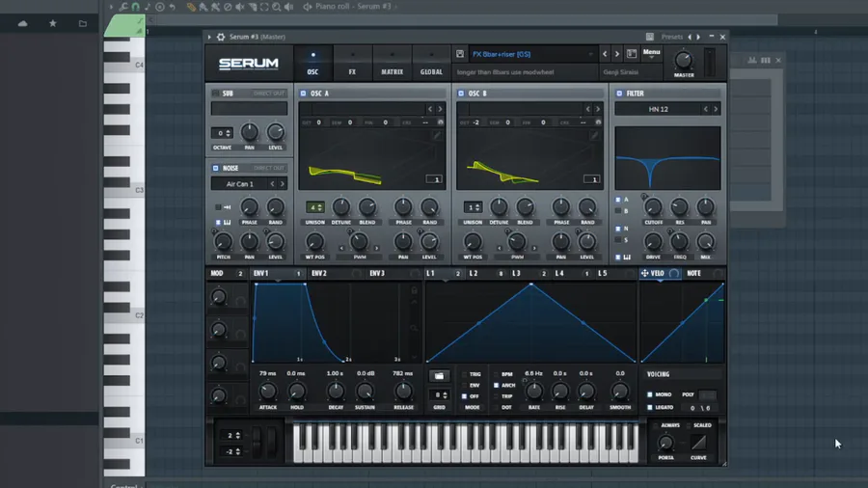The height and width of the screenshot is (488, 868).
Task: Toggle the LFO ANCH checkbox
Action: click(x=496, y=385)
